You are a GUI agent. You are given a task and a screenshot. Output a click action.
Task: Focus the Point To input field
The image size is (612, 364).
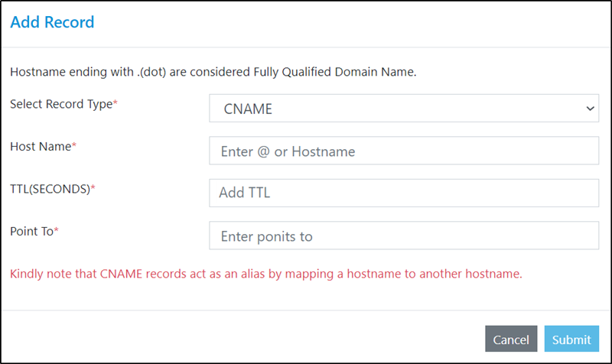(403, 236)
